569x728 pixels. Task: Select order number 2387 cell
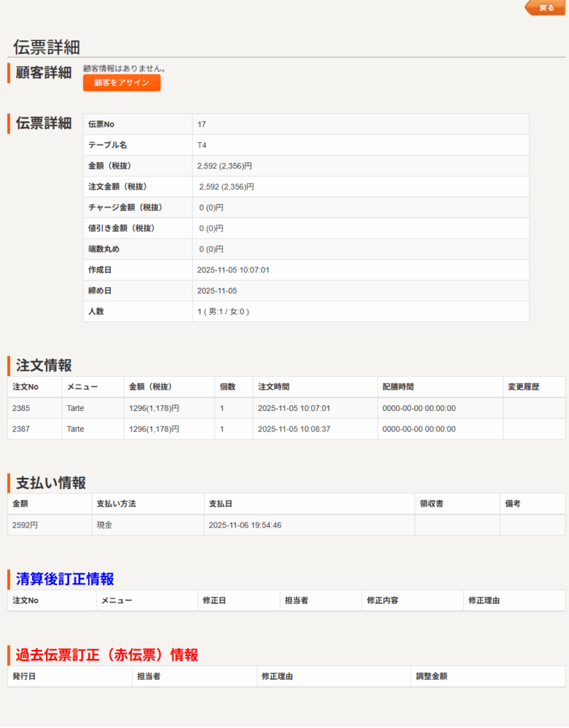tap(21, 429)
